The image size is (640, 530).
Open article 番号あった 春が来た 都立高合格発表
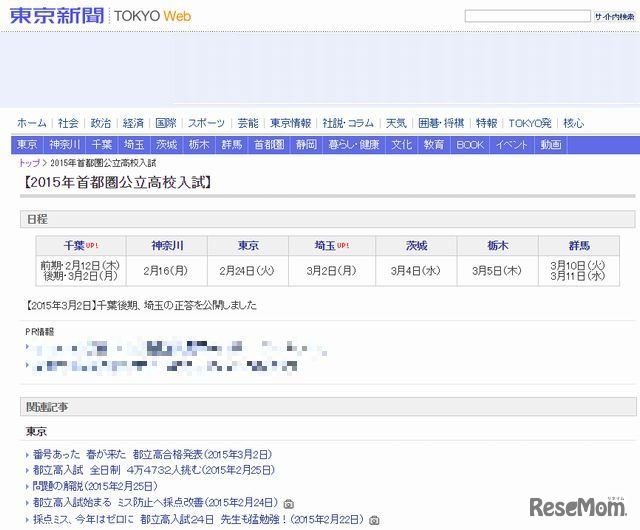(x=152, y=454)
